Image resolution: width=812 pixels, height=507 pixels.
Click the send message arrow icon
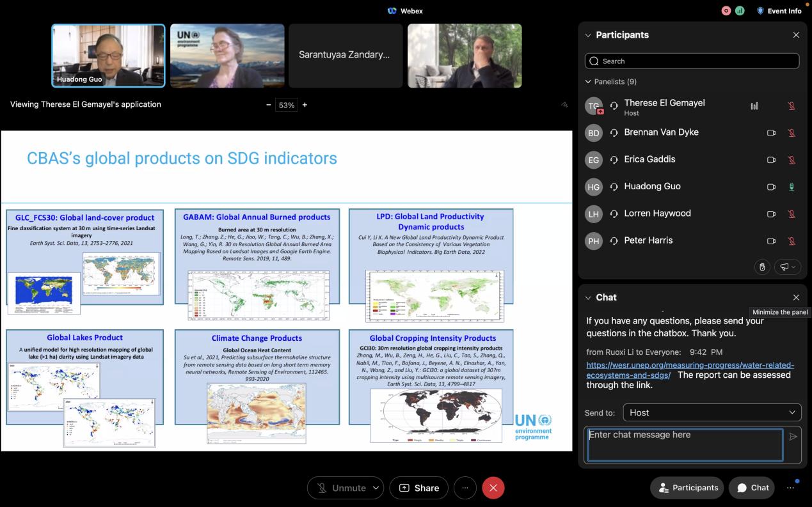[793, 437]
